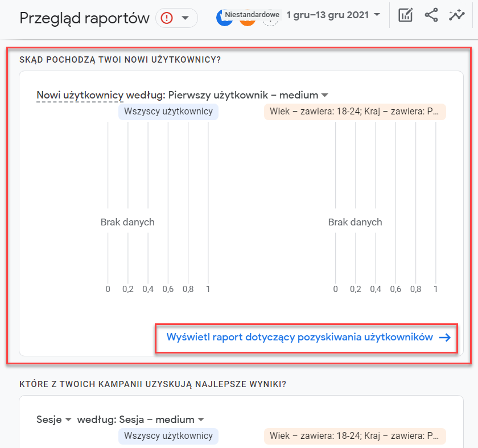Screen dimensions: 478x448
Task: Expand the dropdown arrow beside the warning icon
Action: coord(185,18)
